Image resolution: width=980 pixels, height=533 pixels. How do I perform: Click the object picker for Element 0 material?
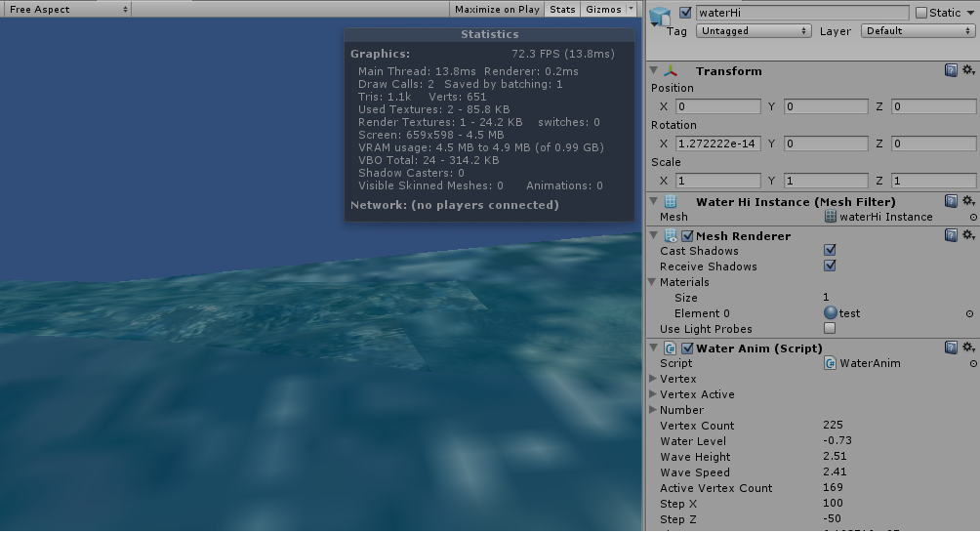(x=970, y=314)
